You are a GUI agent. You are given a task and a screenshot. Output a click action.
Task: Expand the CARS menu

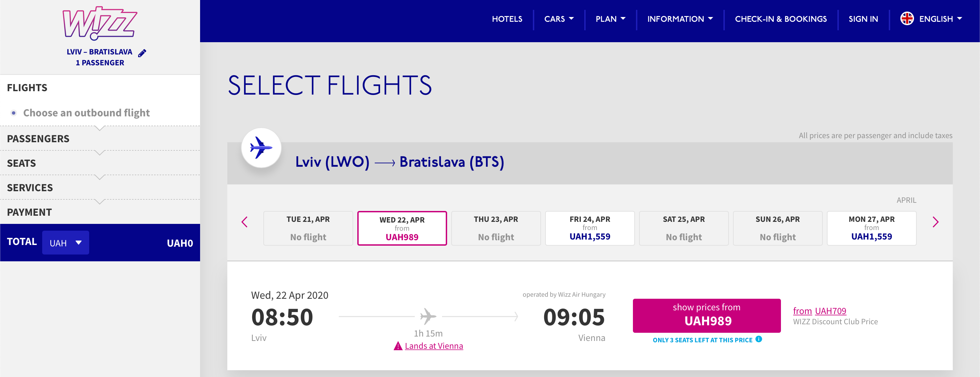point(559,19)
